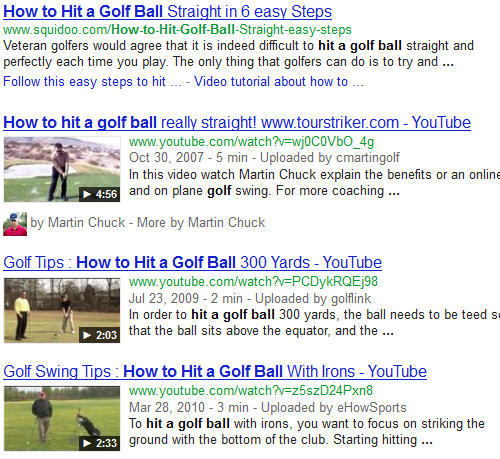Screen dimensions: 500x459
Task: Click the youtube.com/watch?v=wj0C0VbO_4g URL
Action: pos(251,142)
